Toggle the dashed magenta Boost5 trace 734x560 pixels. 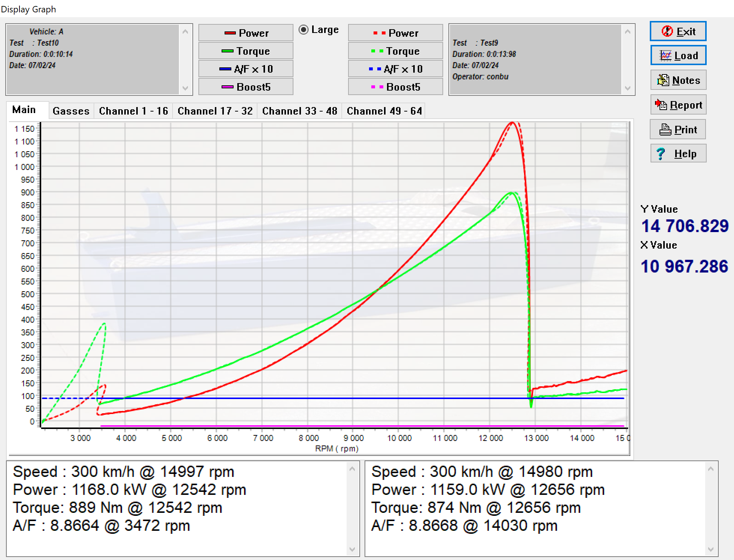[x=395, y=87]
